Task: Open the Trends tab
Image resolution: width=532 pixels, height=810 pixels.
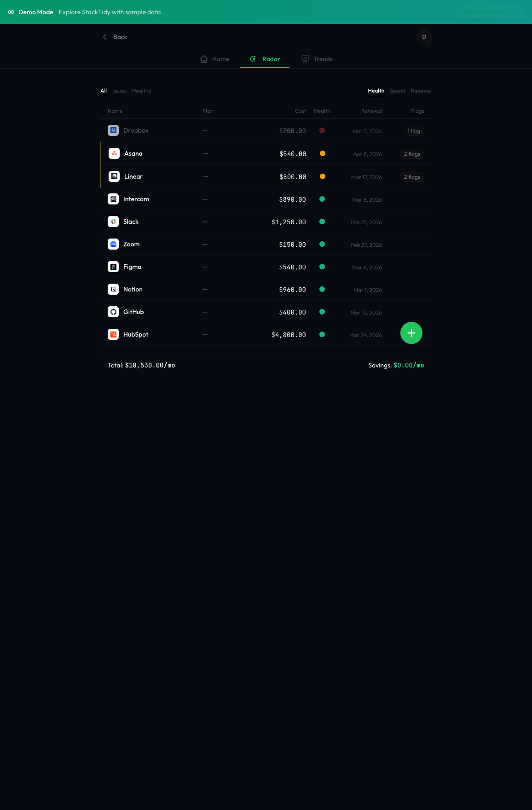Action: pos(317,59)
